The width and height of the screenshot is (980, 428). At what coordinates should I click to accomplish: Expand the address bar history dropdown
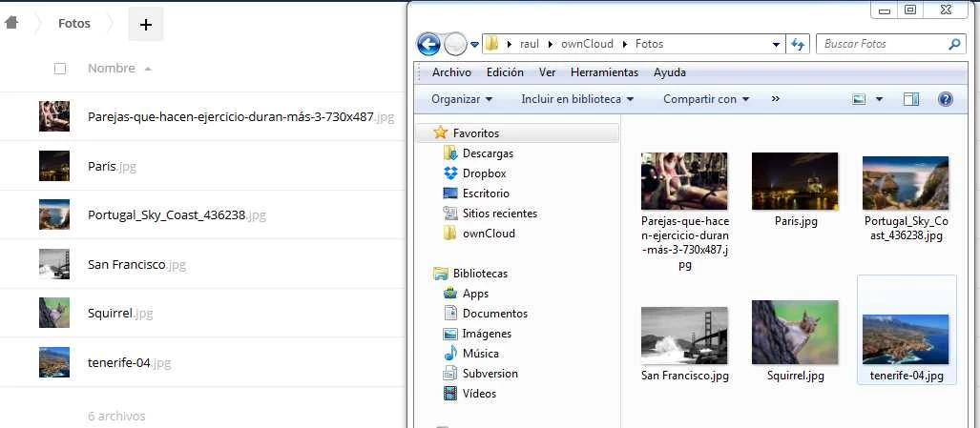(x=776, y=44)
